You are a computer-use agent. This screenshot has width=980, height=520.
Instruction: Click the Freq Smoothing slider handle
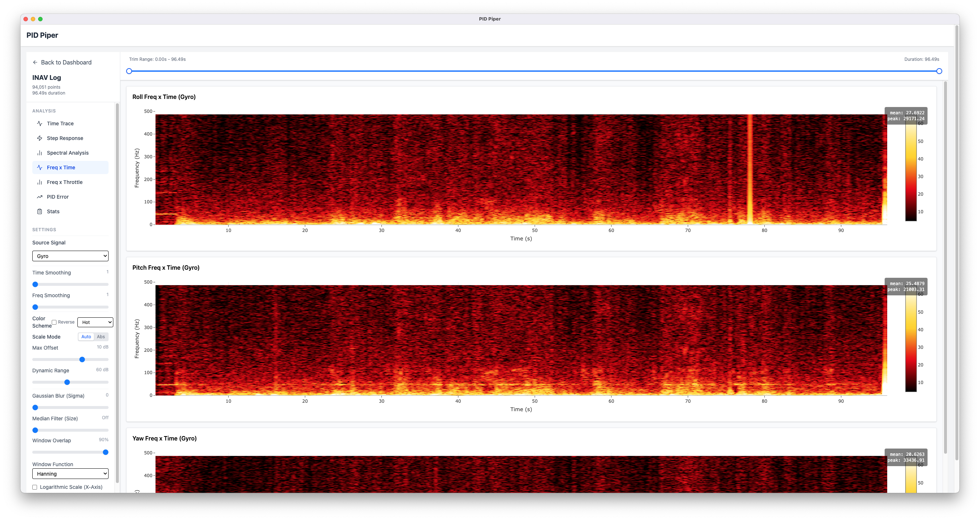point(35,307)
